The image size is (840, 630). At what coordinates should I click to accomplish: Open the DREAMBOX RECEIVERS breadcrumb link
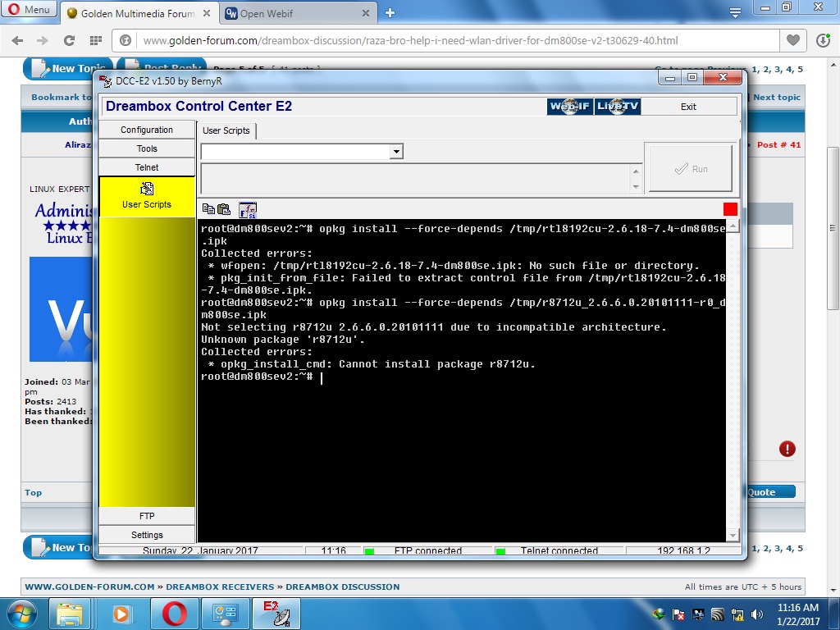point(220,587)
